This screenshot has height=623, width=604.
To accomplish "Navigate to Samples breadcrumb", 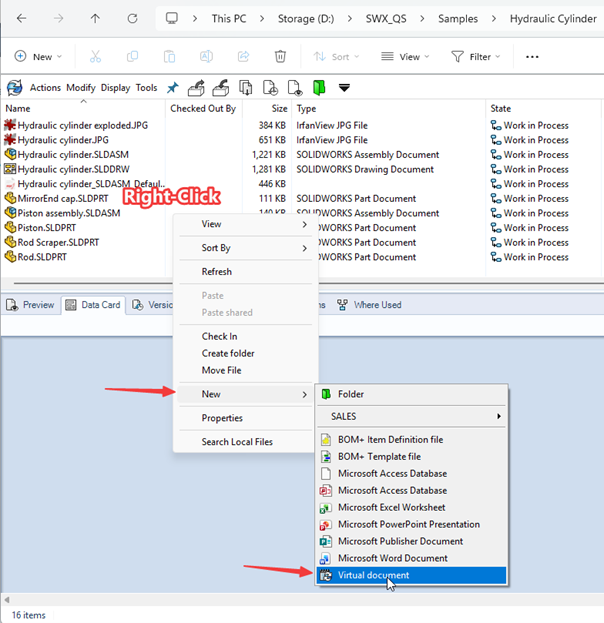I will point(458,19).
